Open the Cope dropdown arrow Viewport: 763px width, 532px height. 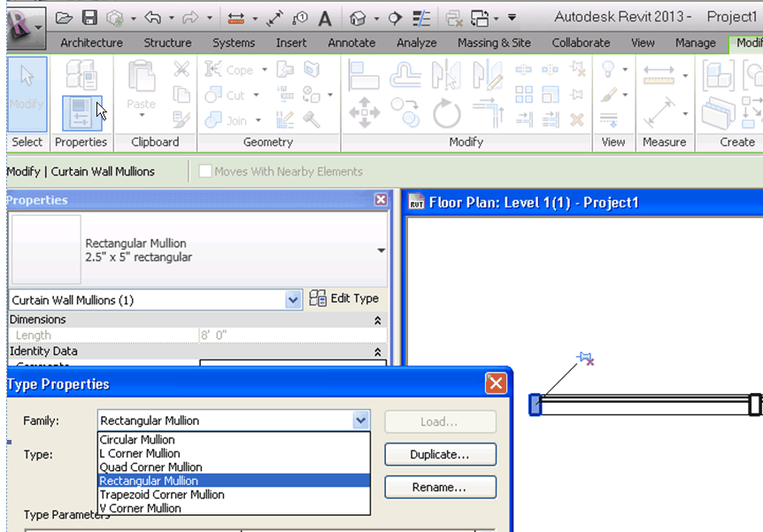point(265,70)
